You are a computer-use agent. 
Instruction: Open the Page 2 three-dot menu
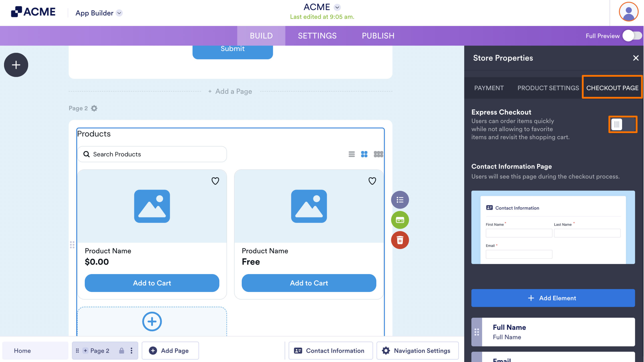pos(131,351)
